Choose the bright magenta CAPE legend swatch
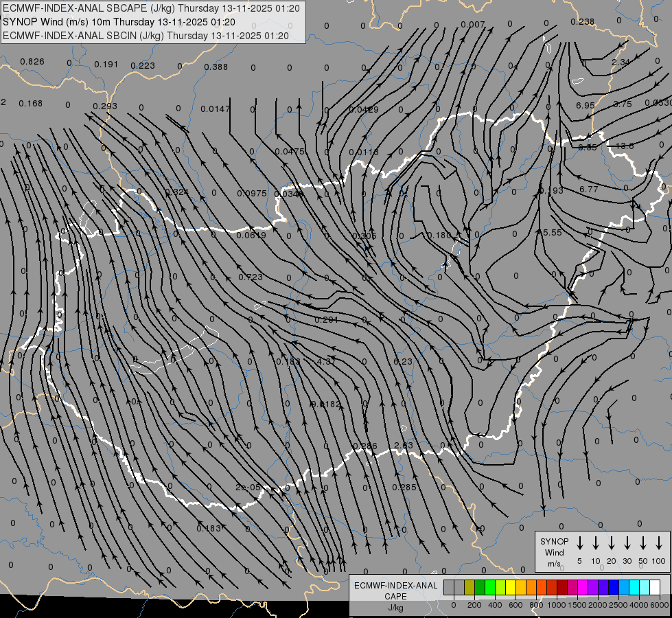Image resolution: width=672 pixels, height=618 pixels. tap(583, 587)
